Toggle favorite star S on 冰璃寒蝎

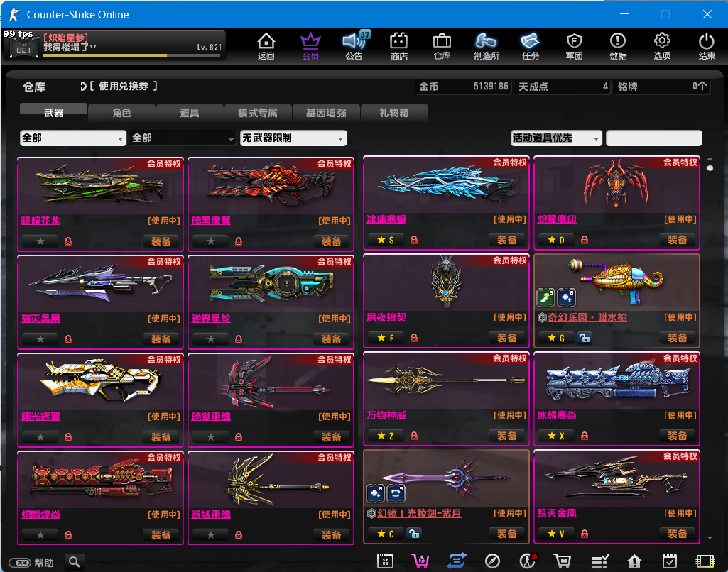click(386, 240)
